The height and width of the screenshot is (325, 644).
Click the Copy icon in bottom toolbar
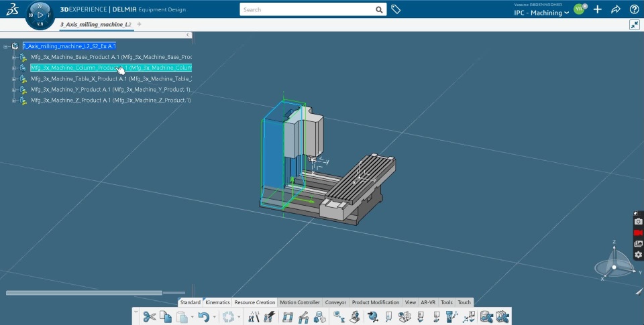point(166,316)
